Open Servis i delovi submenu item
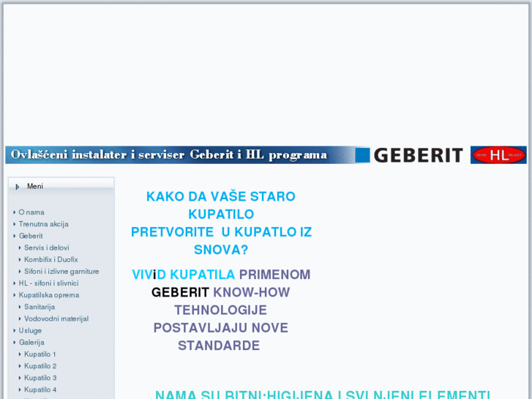 [x=47, y=248]
